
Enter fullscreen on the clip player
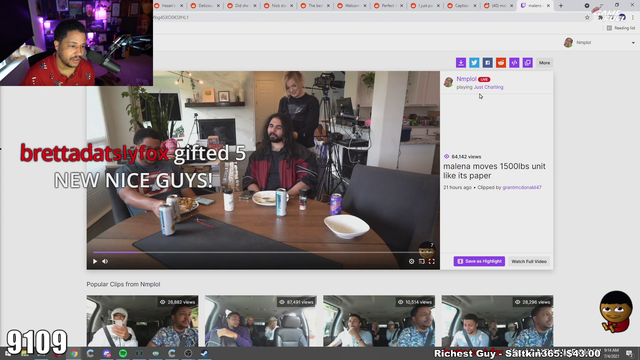click(431, 261)
